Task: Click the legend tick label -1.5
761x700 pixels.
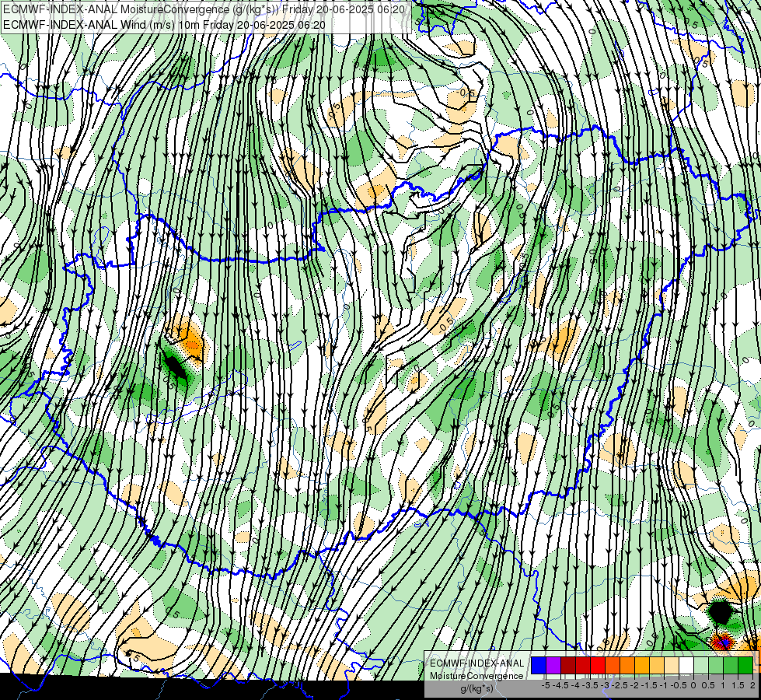Action: (649, 685)
